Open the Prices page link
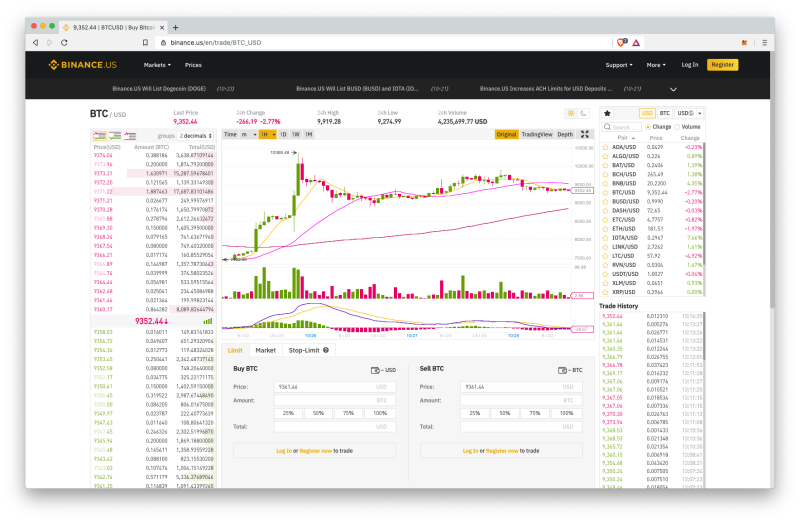 [193, 65]
